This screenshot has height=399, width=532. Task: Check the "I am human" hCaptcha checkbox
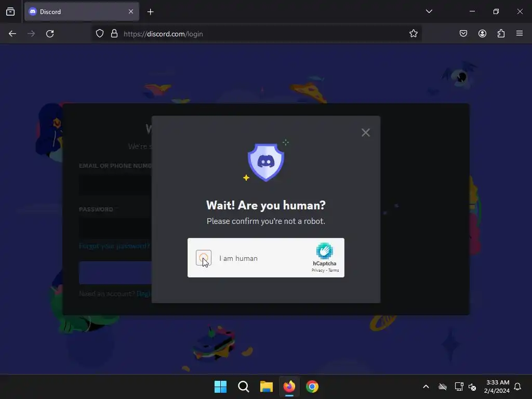(x=204, y=258)
